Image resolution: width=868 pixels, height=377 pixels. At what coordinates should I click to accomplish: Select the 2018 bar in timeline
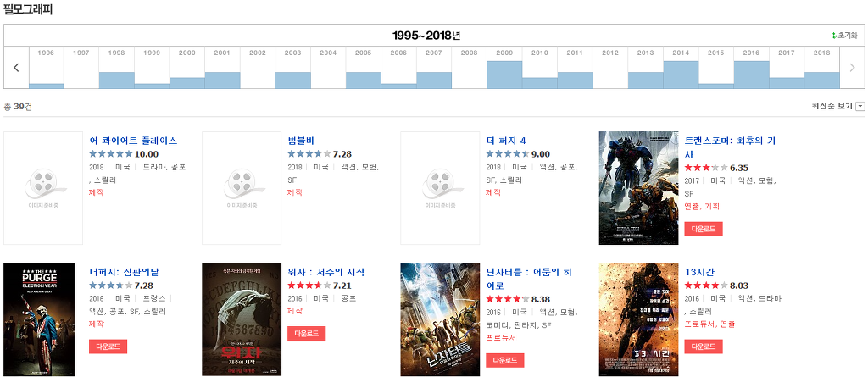(x=822, y=80)
